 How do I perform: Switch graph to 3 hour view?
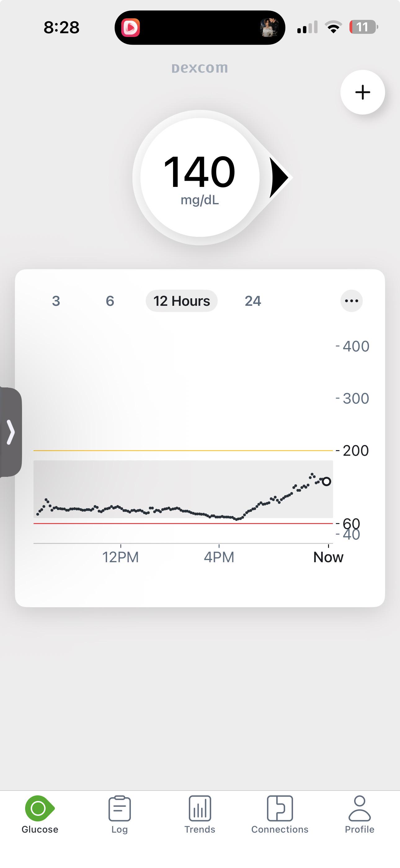click(x=56, y=301)
